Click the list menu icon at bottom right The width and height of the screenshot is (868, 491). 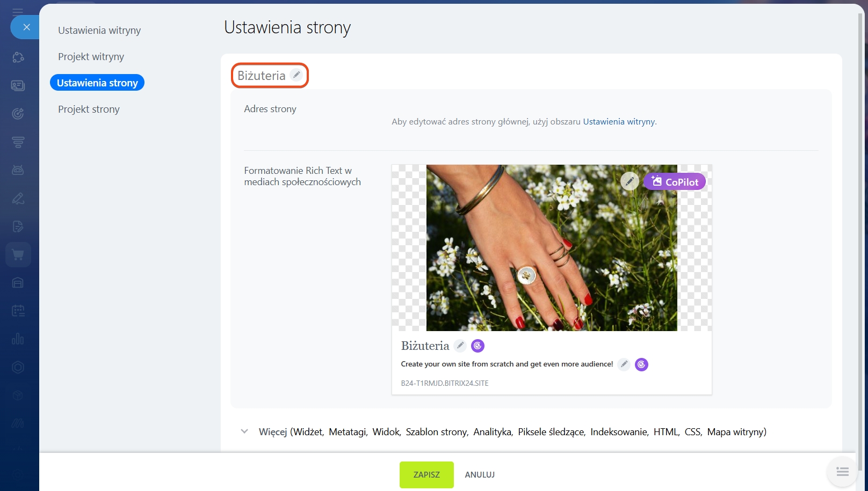tap(842, 472)
